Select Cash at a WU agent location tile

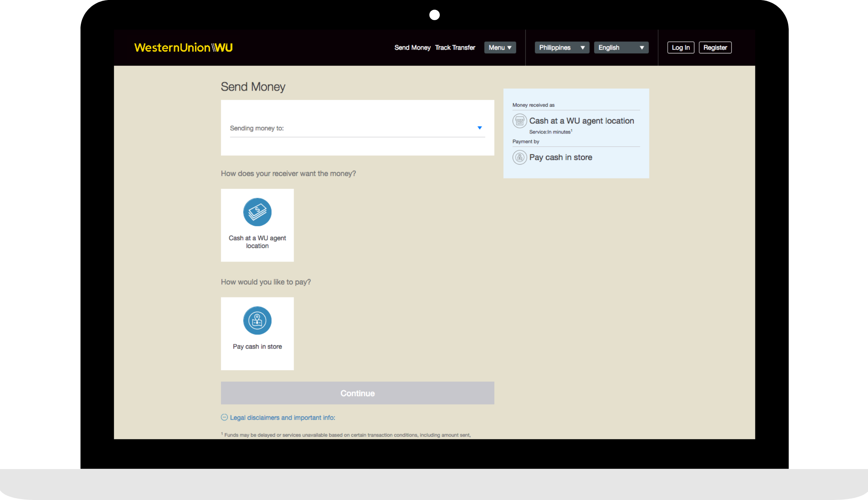257,241
